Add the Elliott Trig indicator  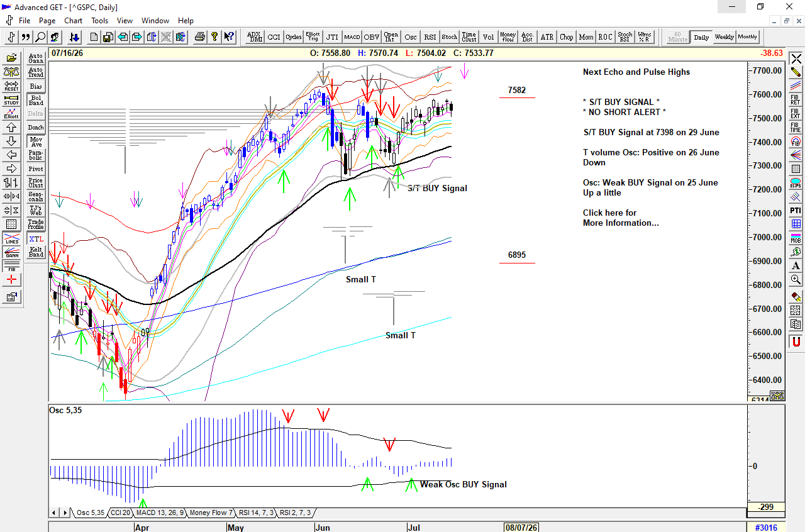click(x=313, y=36)
